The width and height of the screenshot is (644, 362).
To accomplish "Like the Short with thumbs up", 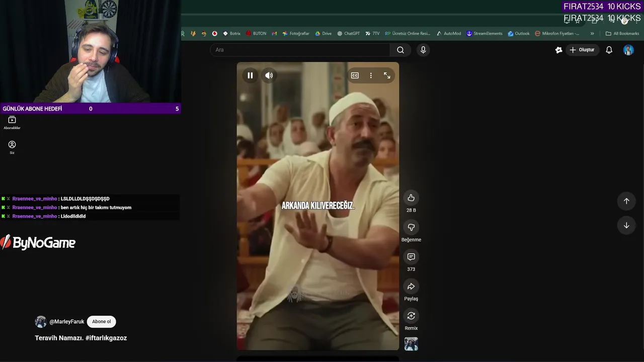I will click(x=411, y=198).
